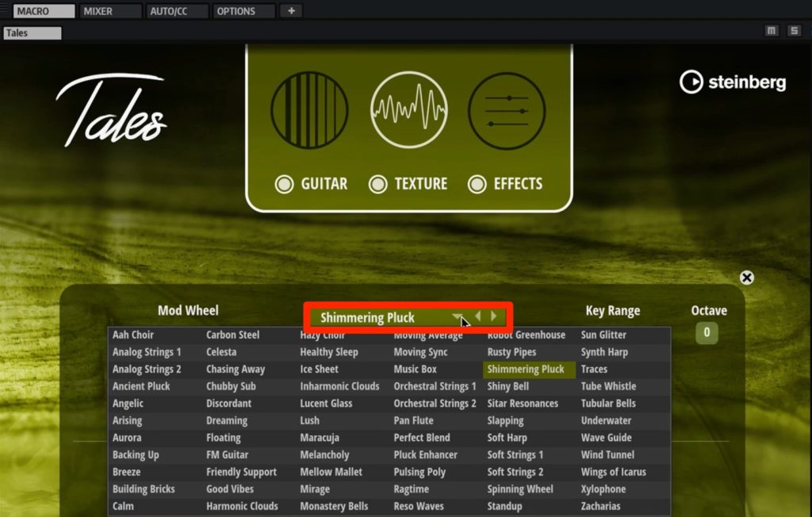Viewport: 812px width, 517px height.
Task: Select the Texture waveform circle icon
Action: pyautogui.click(x=409, y=110)
